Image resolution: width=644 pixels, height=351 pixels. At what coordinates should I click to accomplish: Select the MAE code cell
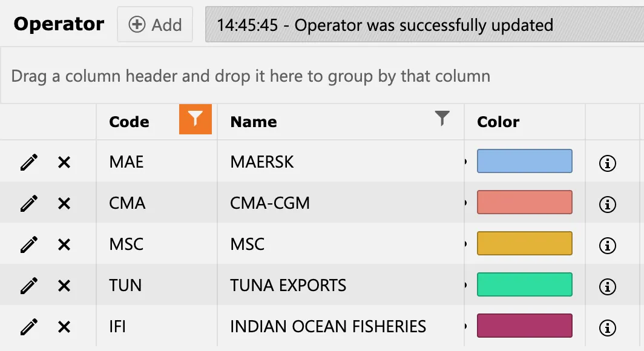point(157,162)
